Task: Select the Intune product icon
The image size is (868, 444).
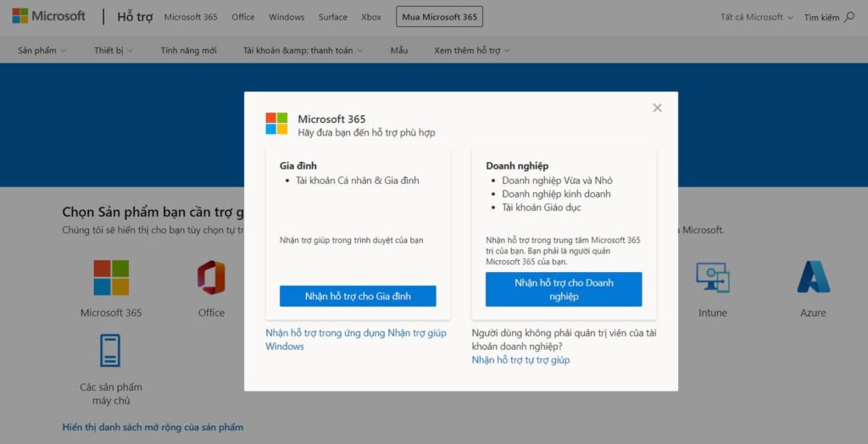Action: pyautogui.click(x=712, y=277)
